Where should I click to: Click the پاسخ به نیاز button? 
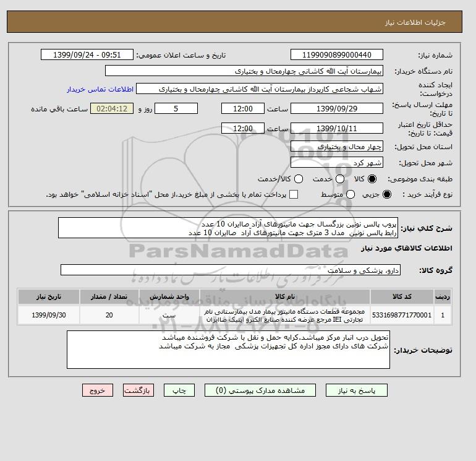tap(357, 390)
